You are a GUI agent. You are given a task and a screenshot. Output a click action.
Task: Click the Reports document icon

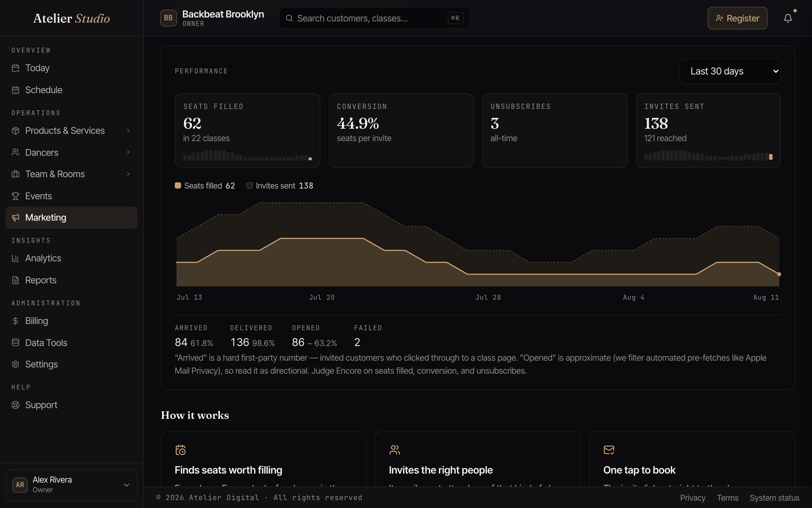16,280
